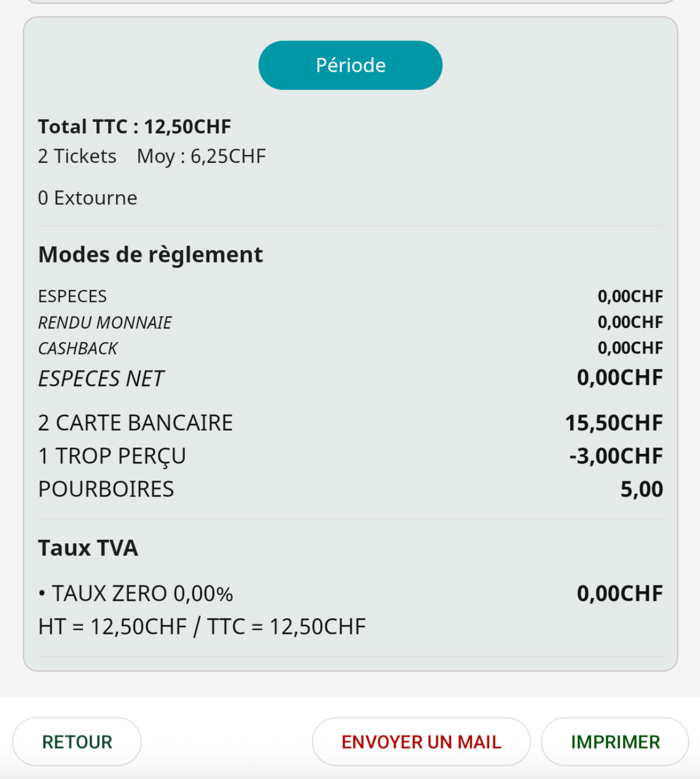Tap the CASHBACK label
Viewport: 700px width, 779px height.
coord(78,348)
